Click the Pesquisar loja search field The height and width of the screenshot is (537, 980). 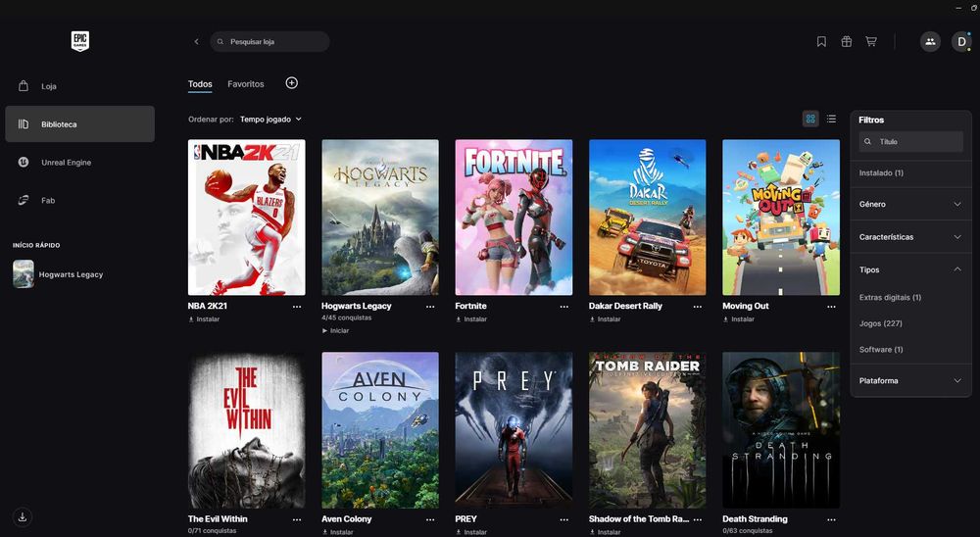tap(270, 42)
